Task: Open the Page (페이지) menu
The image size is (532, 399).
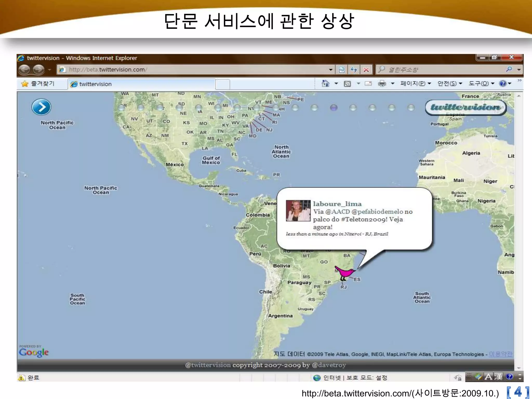Action: point(416,84)
